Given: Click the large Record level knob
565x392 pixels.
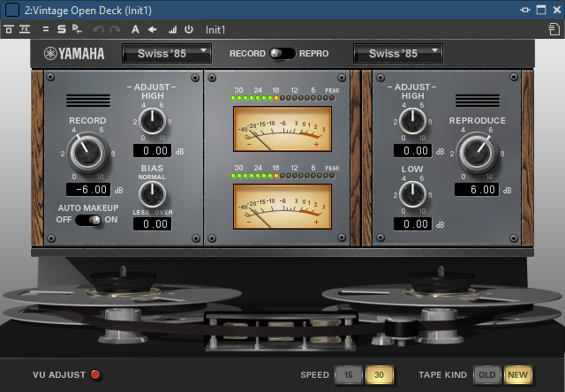Looking at the screenshot, I should (87, 152).
